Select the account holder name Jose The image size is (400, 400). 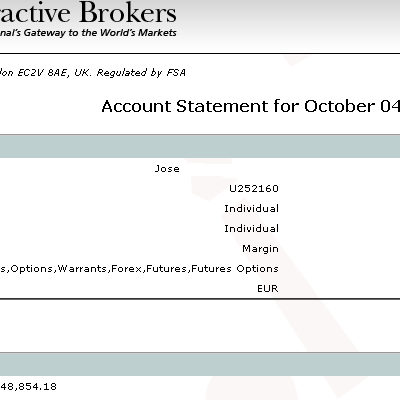click(167, 169)
